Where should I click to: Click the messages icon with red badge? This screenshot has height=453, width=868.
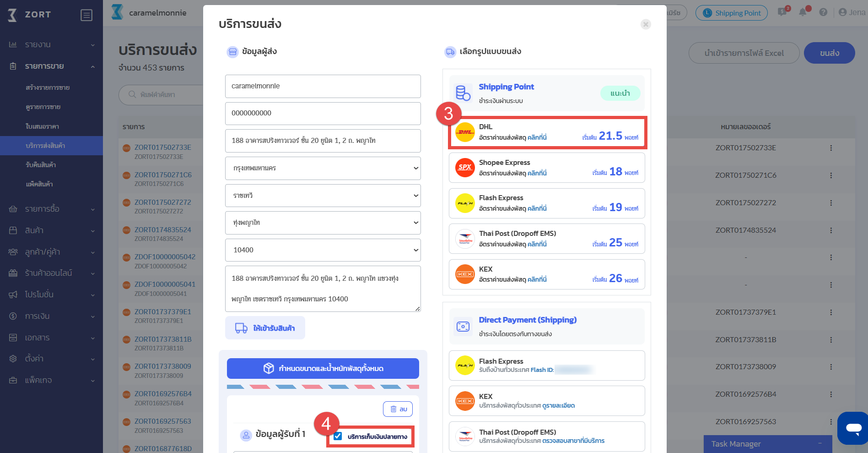(782, 12)
